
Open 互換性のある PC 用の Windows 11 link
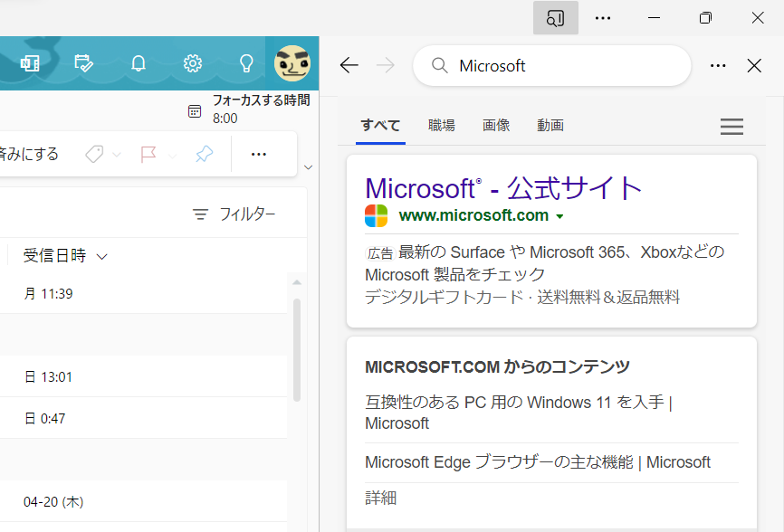(x=519, y=413)
